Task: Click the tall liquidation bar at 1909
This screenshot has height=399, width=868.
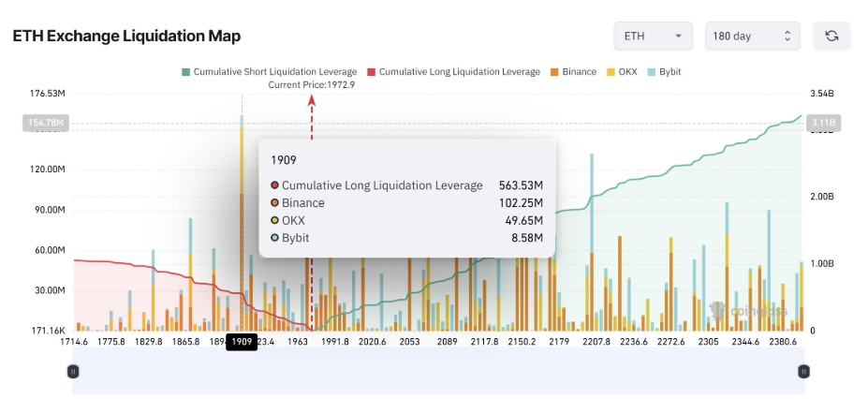Action: [x=242, y=223]
